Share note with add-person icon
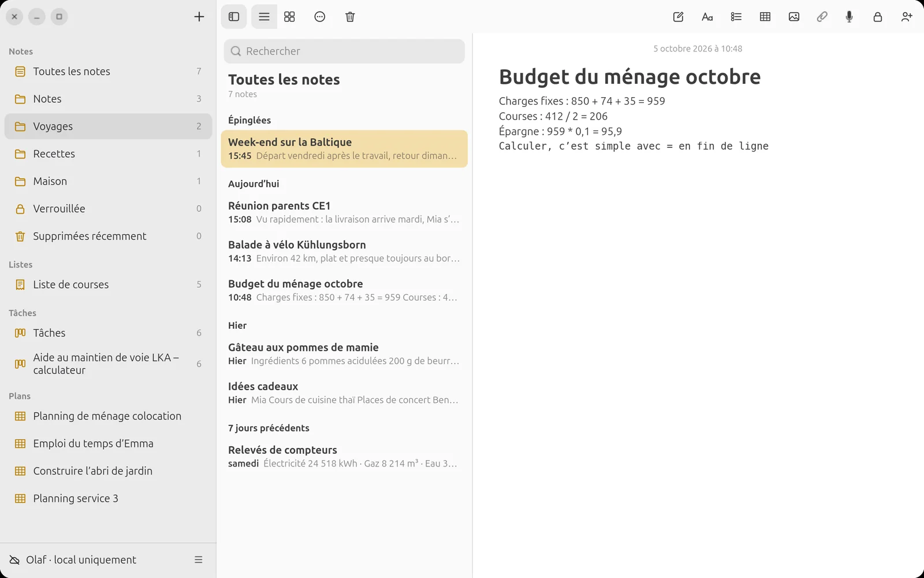The width and height of the screenshot is (924, 578). 907,17
